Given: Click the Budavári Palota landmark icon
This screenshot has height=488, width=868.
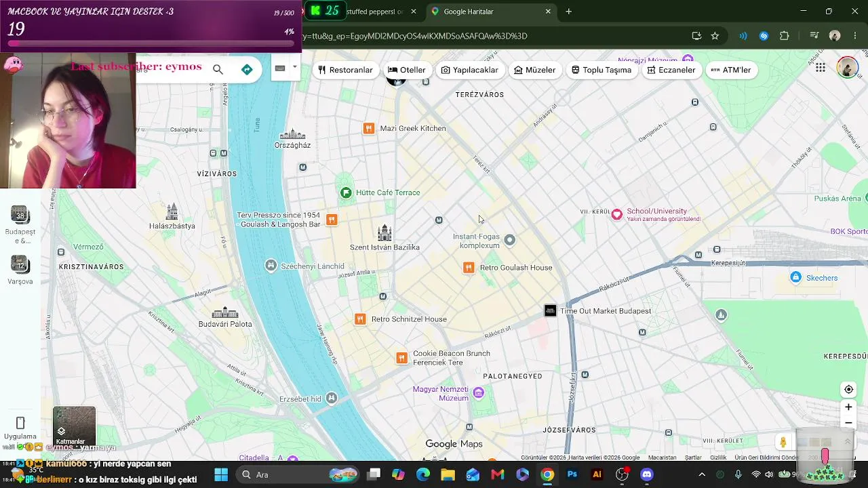Looking at the screenshot, I should point(225,312).
